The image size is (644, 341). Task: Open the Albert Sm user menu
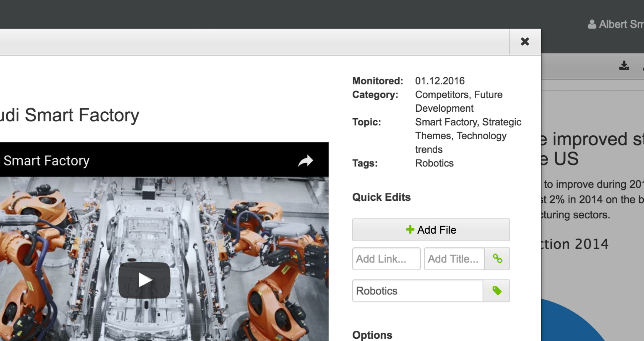[615, 24]
